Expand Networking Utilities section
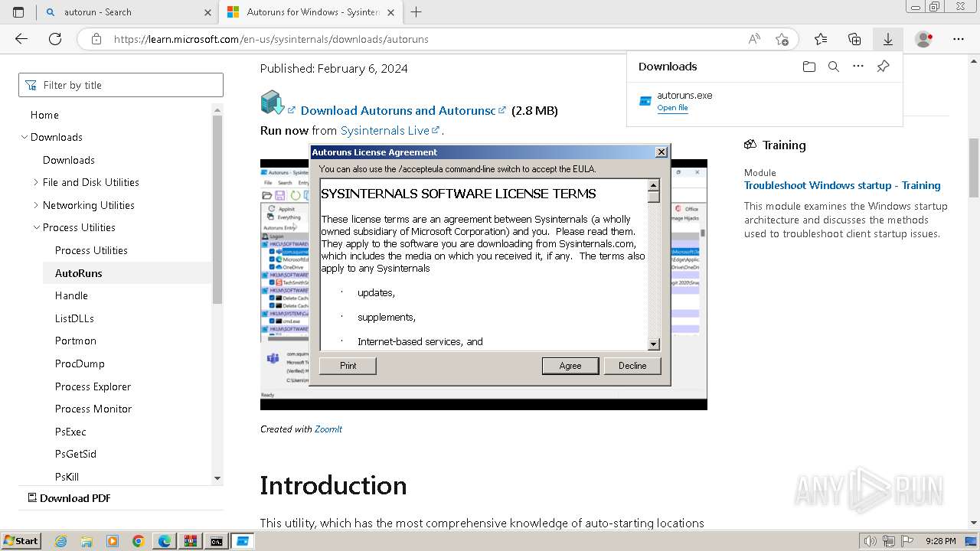This screenshot has height=551, width=980. 36,205
